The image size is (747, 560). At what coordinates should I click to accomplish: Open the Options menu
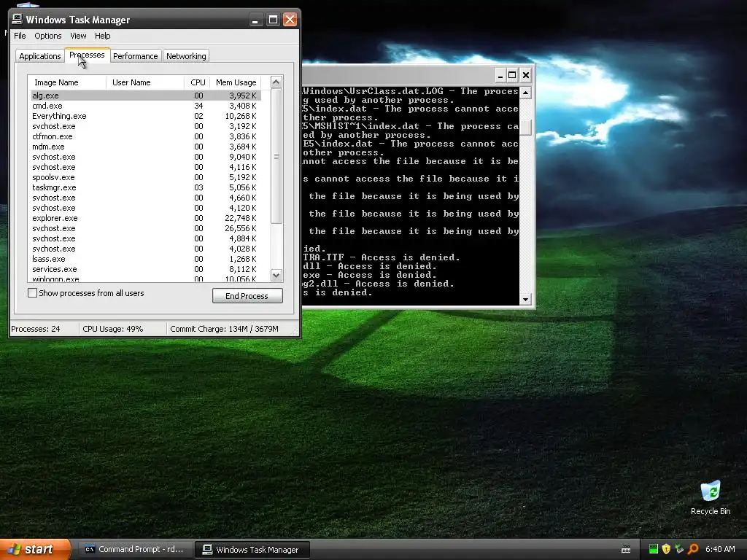[x=47, y=36]
